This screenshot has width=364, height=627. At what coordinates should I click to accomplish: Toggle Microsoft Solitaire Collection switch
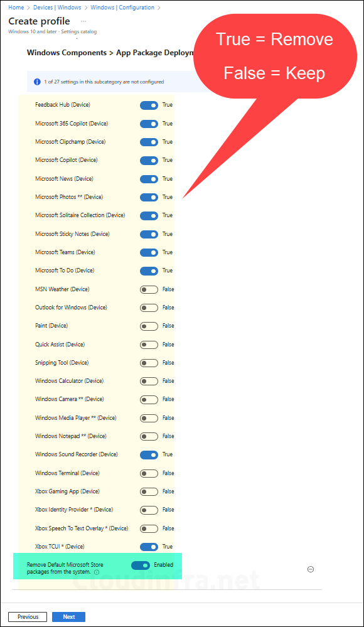pos(149,215)
